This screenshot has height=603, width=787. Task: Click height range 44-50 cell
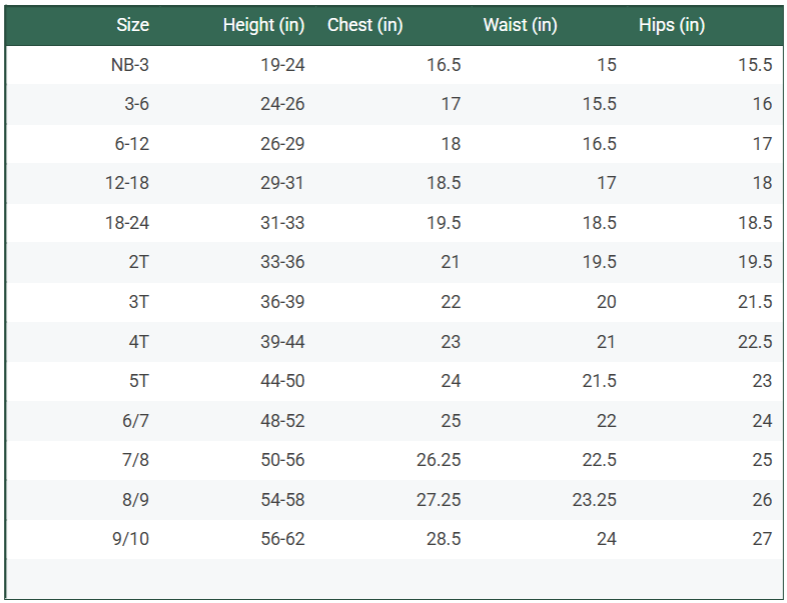point(282,381)
